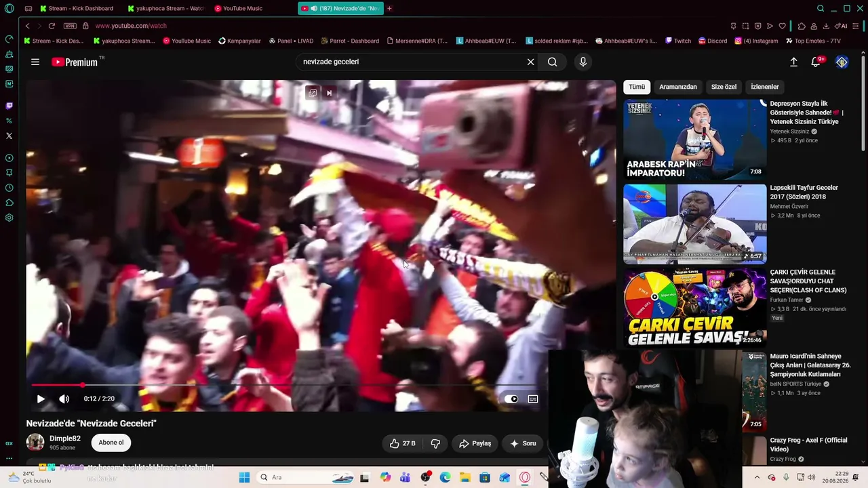Open 'Kampanyalar' bookmark
The image size is (868, 488).
pyautogui.click(x=239, y=41)
